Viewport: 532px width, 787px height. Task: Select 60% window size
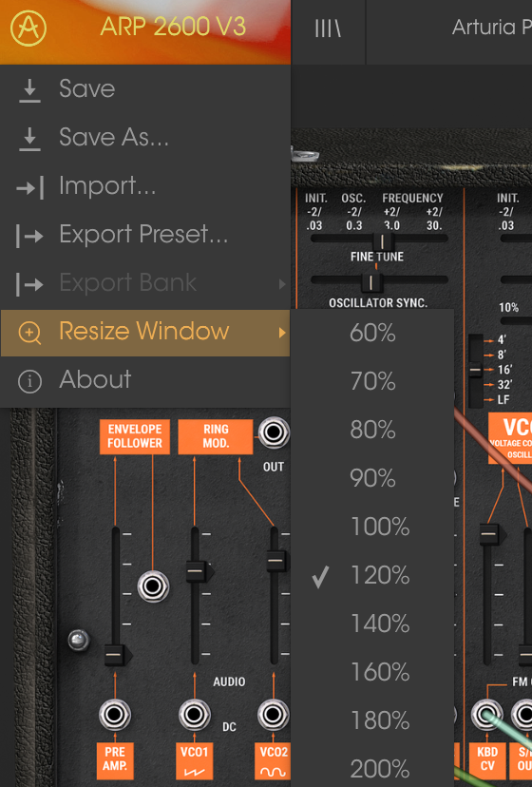(372, 333)
